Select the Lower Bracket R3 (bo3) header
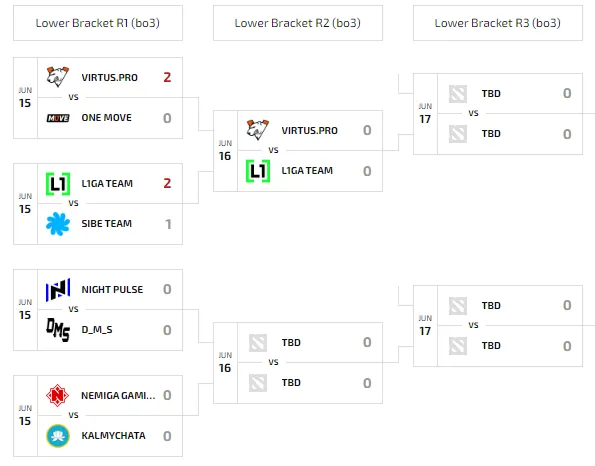The height and width of the screenshot is (466, 595). pyautogui.click(x=498, y=23)
